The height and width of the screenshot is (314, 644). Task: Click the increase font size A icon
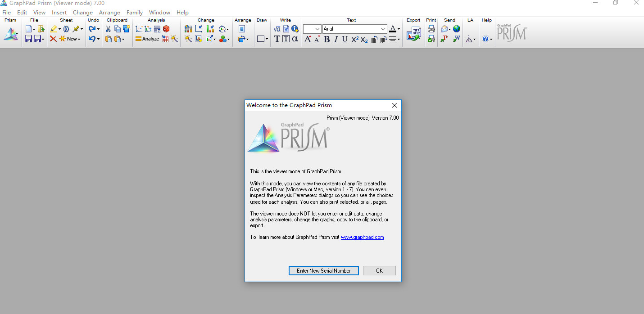coord(308,39)
